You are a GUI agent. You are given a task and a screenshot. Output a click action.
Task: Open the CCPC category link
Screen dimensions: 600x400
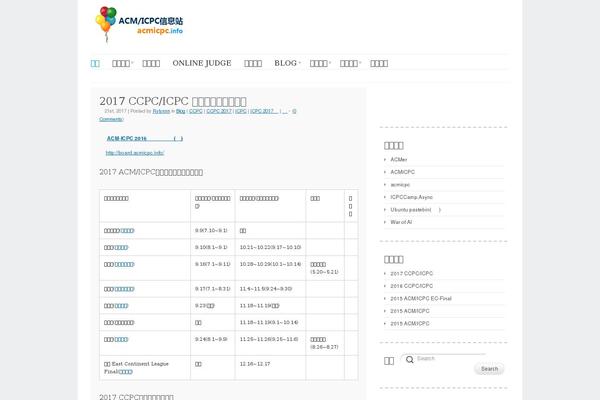(x=196, y=111)
